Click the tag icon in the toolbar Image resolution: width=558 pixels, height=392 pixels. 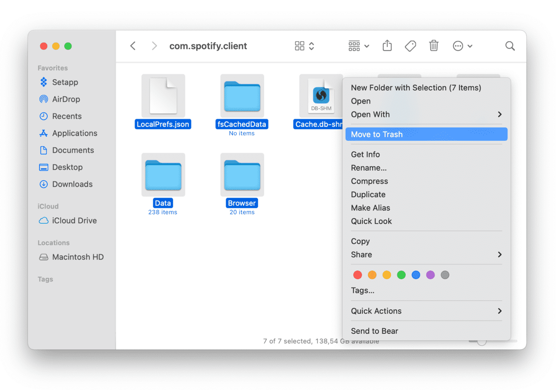coord(410,46)
